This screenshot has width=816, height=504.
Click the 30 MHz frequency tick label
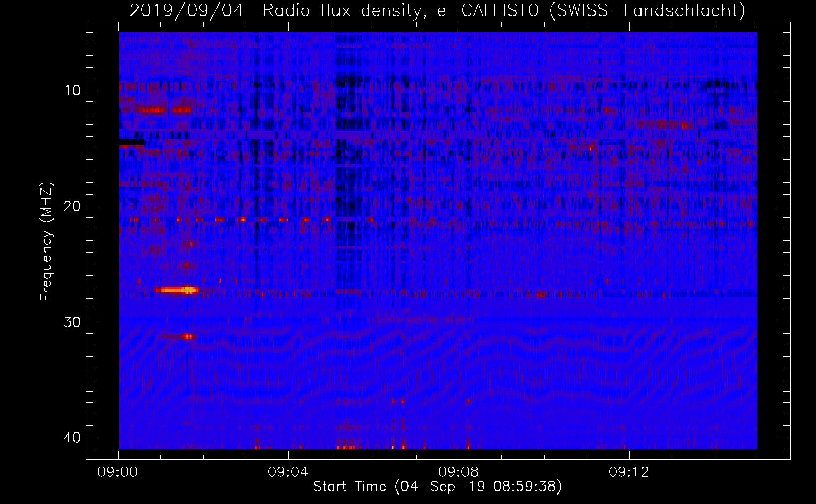pos(72,322)
